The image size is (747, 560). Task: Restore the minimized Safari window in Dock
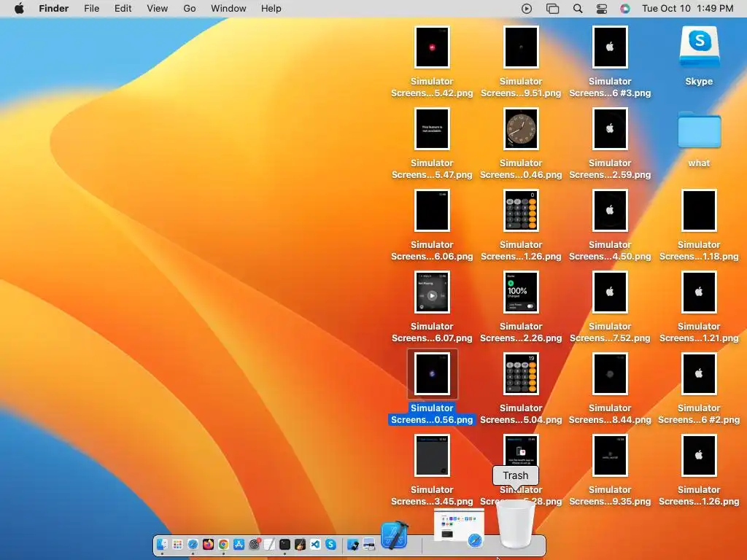pos(460,528)
